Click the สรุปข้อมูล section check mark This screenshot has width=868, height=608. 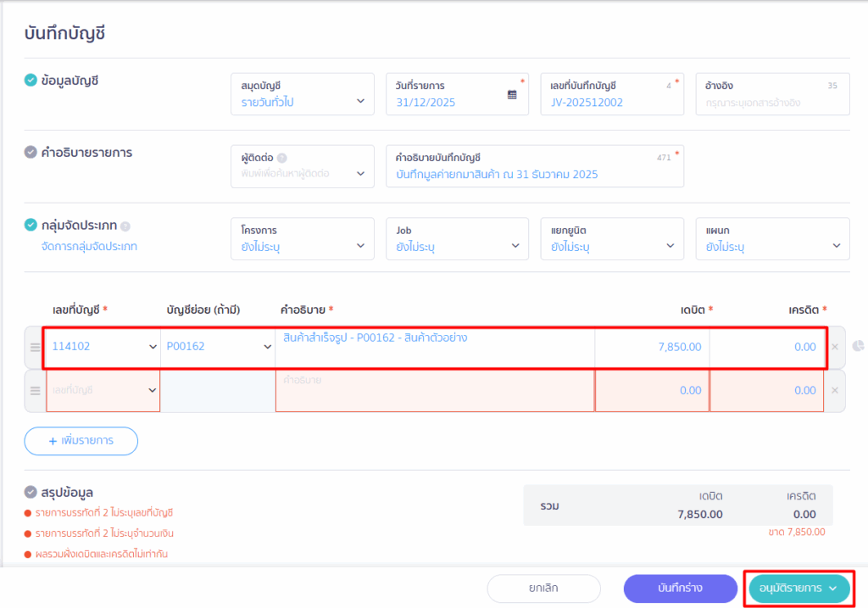[31, 492]
